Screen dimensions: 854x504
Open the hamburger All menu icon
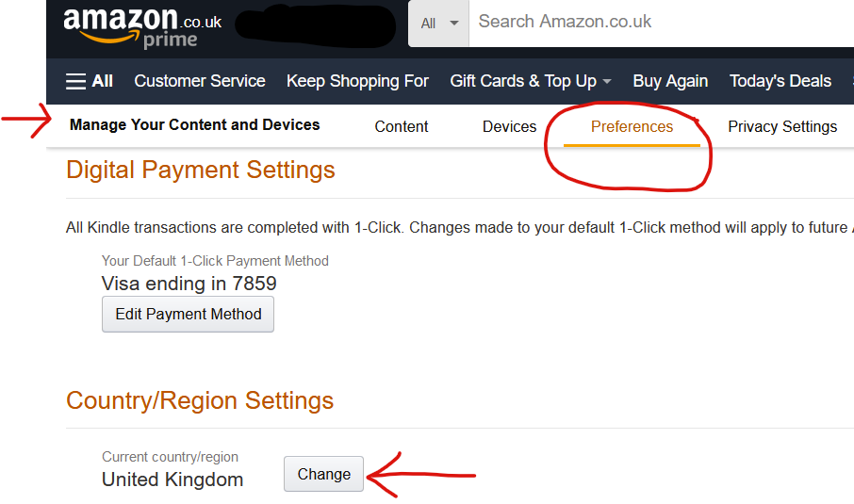pyautogui.click(x=76, y=81)
